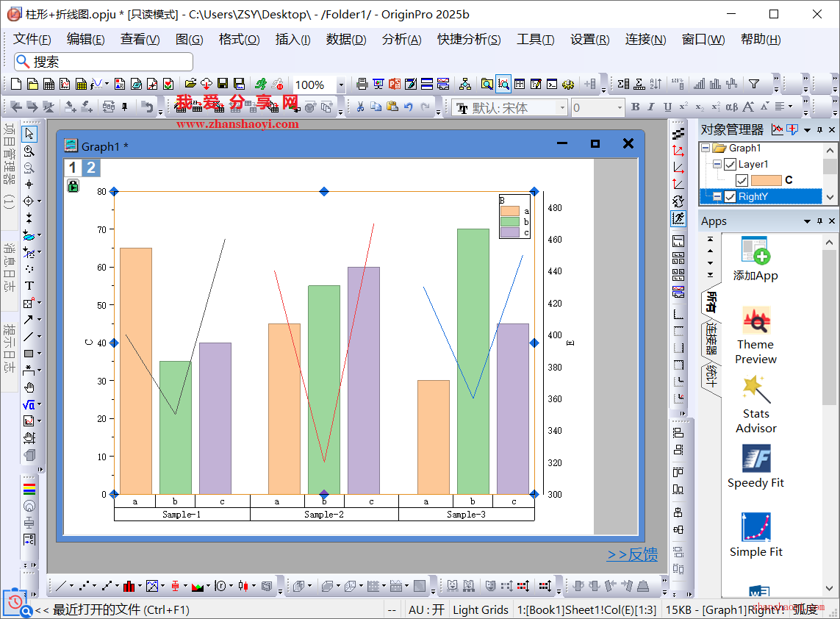Uncheck the Layer1 visibility checkbox
This screenshot has width=840, height=619.
pyautogui.click(x=730, y=165)
